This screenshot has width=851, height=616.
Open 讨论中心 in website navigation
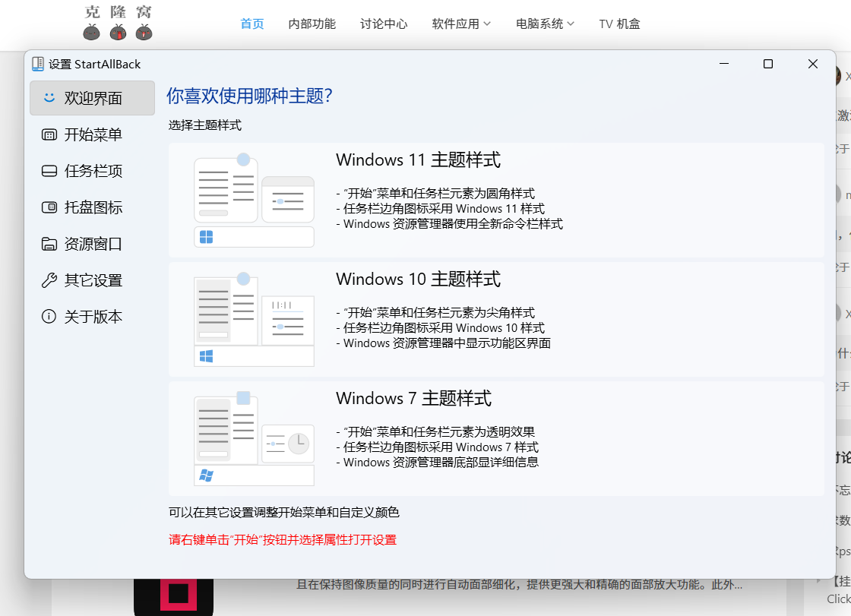point(384,24)
